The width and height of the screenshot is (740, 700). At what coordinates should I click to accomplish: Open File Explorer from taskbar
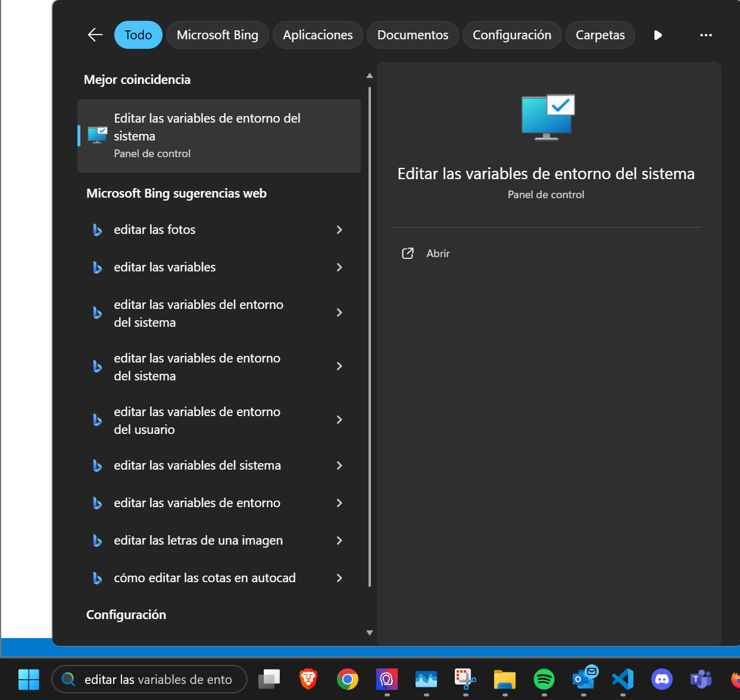[x=505, y=679]
